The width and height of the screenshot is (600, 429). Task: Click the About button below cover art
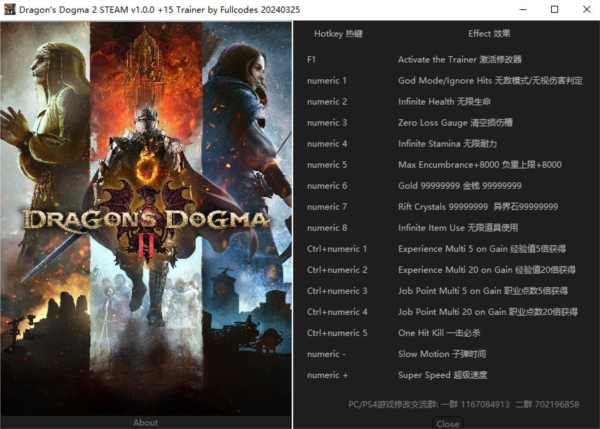pos(146,422)
